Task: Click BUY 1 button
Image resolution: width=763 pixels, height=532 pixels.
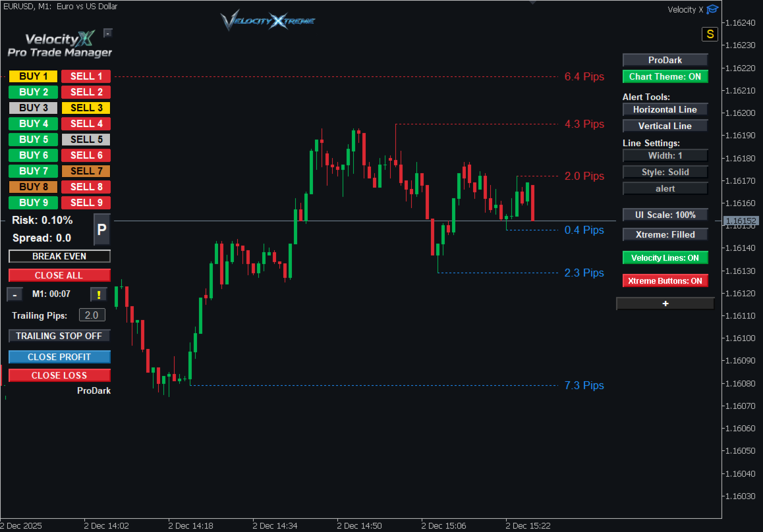Action: 33,76
